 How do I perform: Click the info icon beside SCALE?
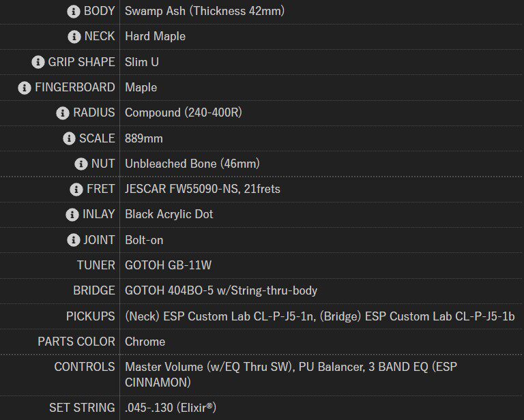(69, 138)
